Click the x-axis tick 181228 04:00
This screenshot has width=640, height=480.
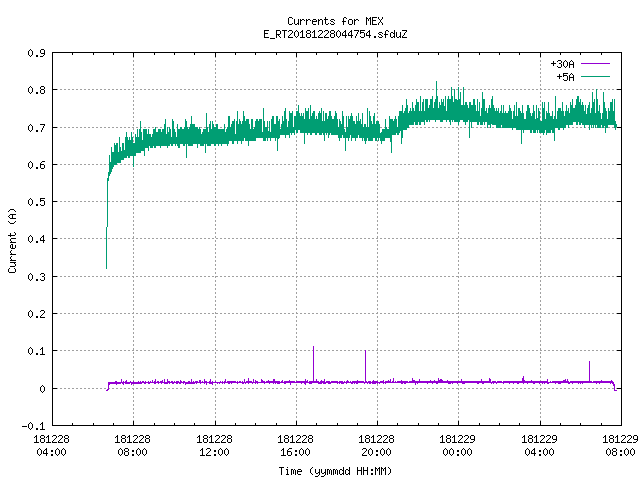pos(51,445)
